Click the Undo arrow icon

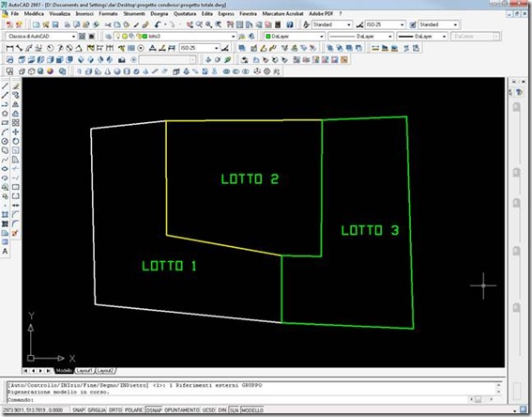click(158, 24)
